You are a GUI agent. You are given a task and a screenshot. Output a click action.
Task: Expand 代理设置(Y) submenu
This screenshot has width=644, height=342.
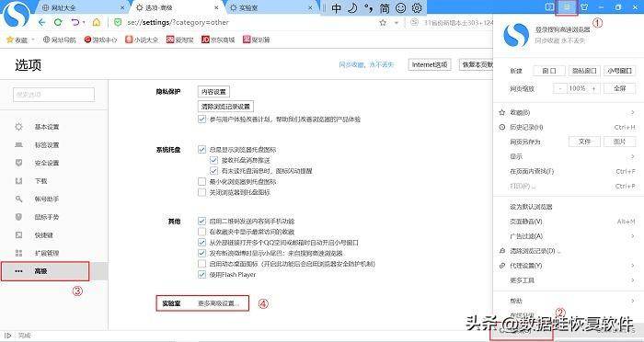click(633, 266)
